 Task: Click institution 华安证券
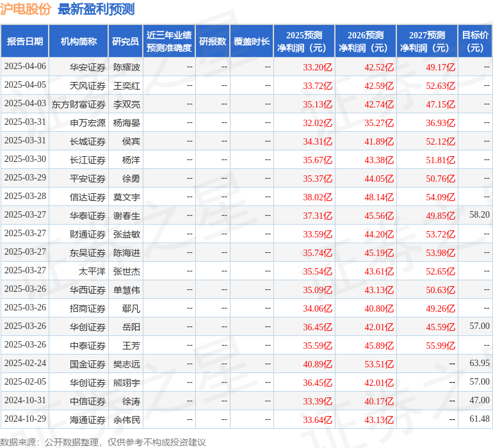tap(88, 67)
